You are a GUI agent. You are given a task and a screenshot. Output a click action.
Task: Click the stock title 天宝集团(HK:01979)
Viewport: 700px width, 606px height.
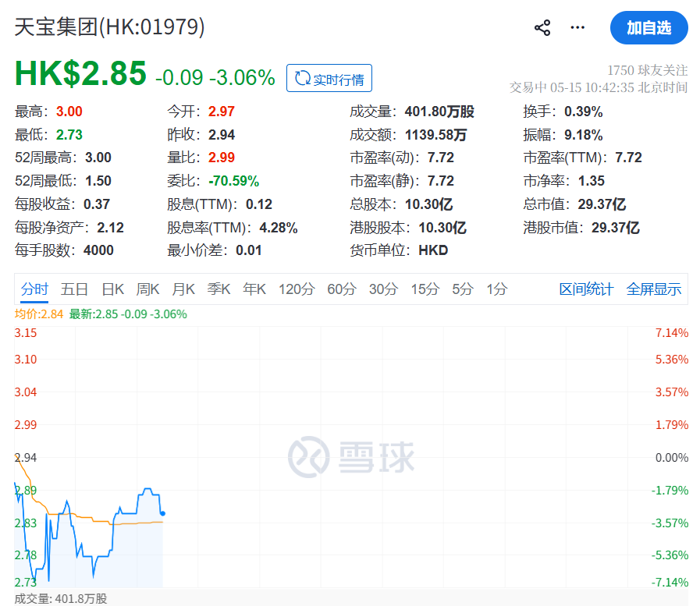point(110,27)
